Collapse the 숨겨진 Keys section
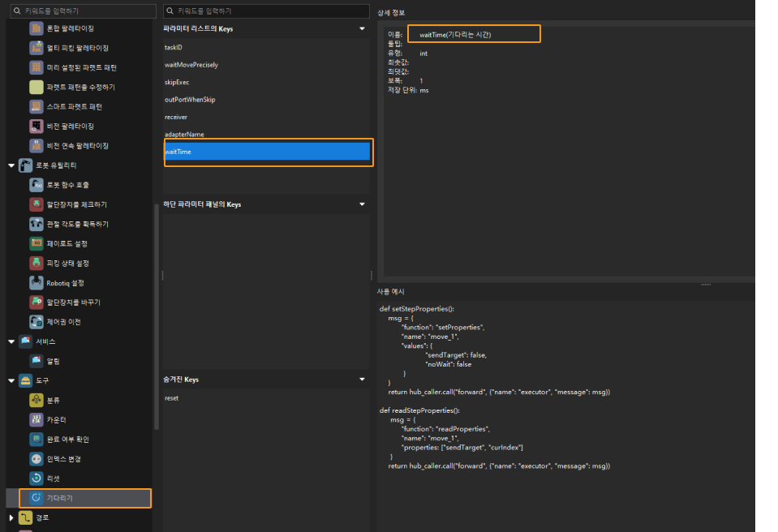 pyautogui.click(x=362, y=380)
